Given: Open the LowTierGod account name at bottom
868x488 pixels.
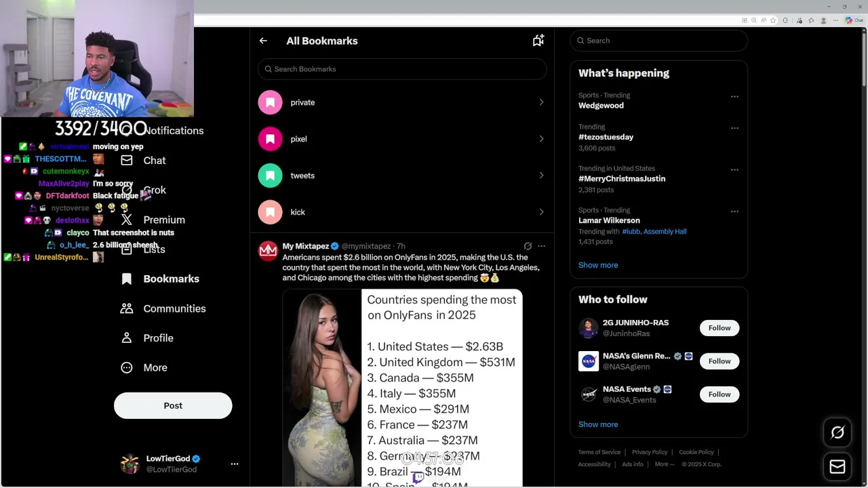Looking at the screenshot, I should pyautogui.click(x=168, y=459).
